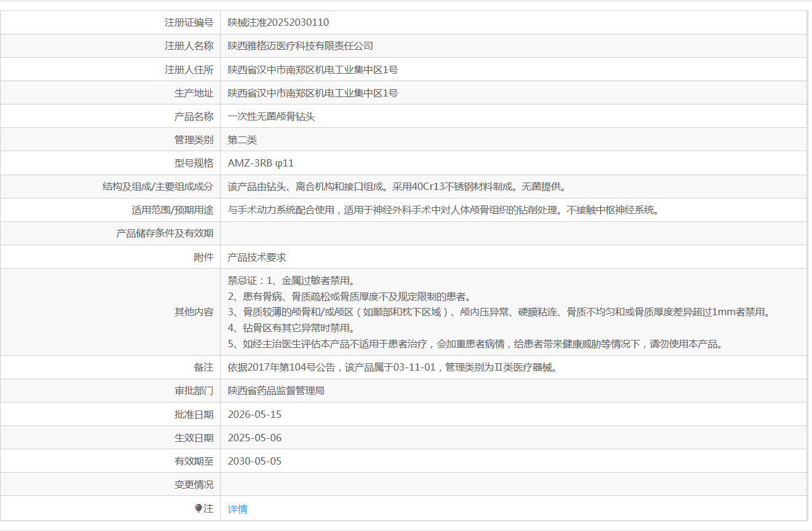Click the address value in the 生产地址 row
Image resolution: width=812 pixels, height=531 pixels.
pyautogui.click(x=313, y=93)
